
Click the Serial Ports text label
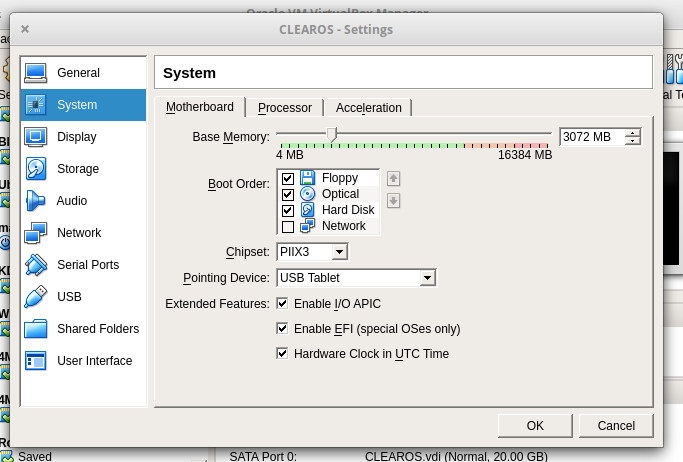[88, 265]
